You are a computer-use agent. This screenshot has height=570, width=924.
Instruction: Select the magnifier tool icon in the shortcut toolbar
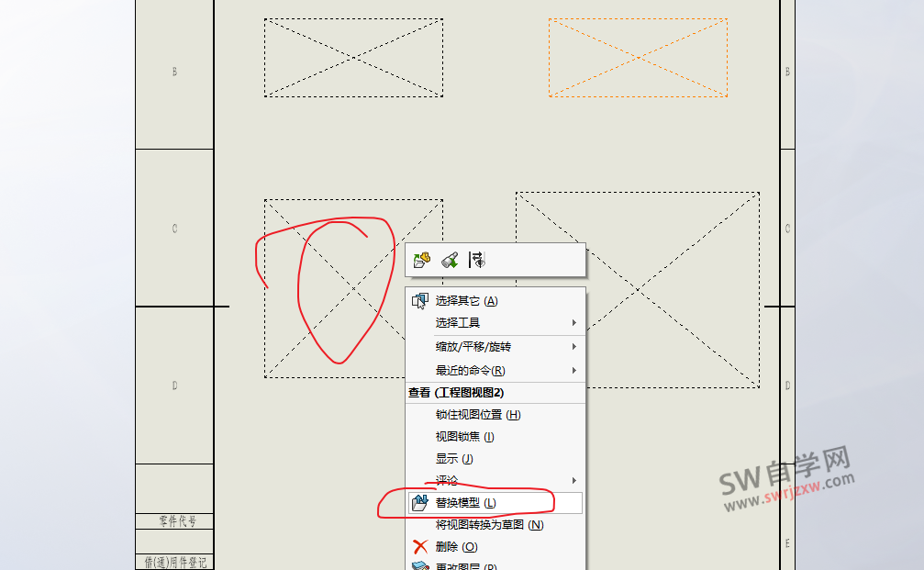[449, 260]
